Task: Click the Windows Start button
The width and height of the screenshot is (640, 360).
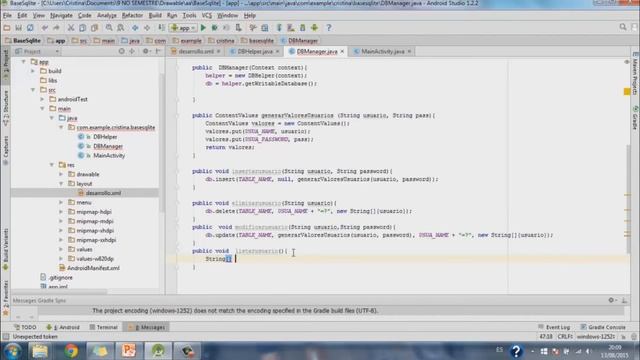Action: point(13,351)
